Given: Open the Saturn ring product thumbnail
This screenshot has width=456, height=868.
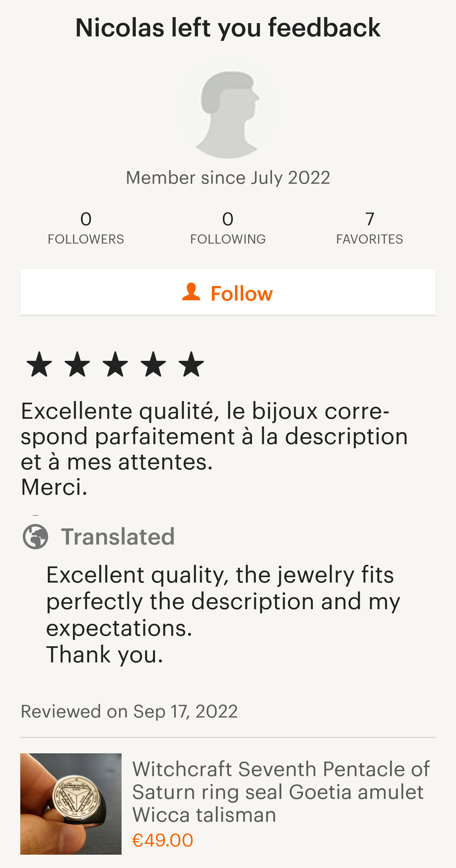Looking at the screenshot, I should 71,804.
